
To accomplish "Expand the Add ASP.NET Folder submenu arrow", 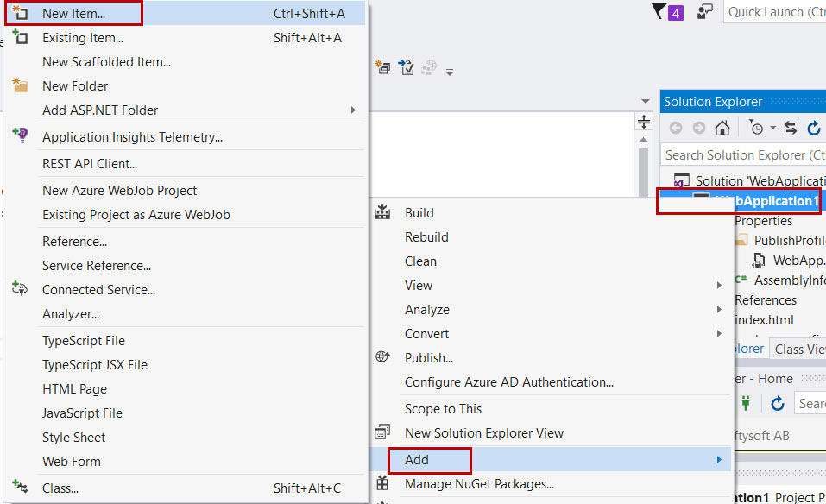I will click(353, 110).
